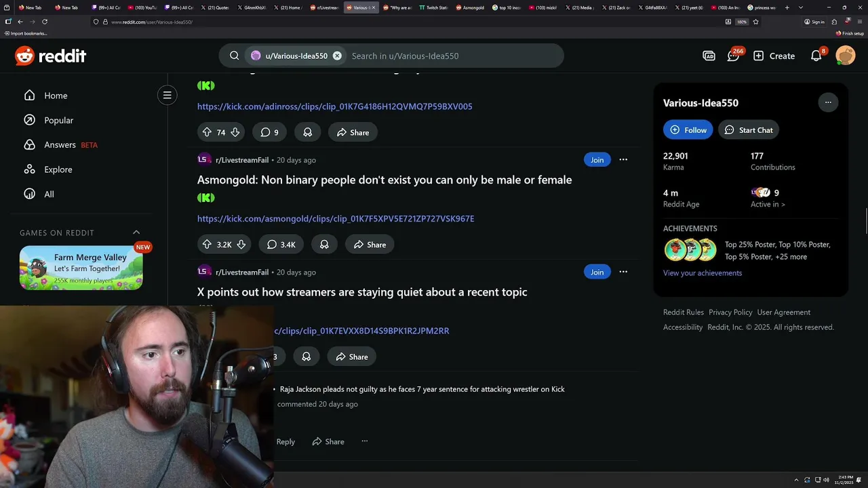Open the Reddit Rules link
This screenshot has width=868, height=488.
point(684,312)
